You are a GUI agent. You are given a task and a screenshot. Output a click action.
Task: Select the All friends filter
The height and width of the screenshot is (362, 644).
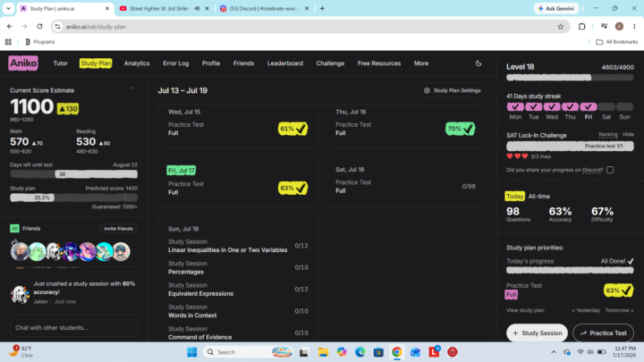14,229
